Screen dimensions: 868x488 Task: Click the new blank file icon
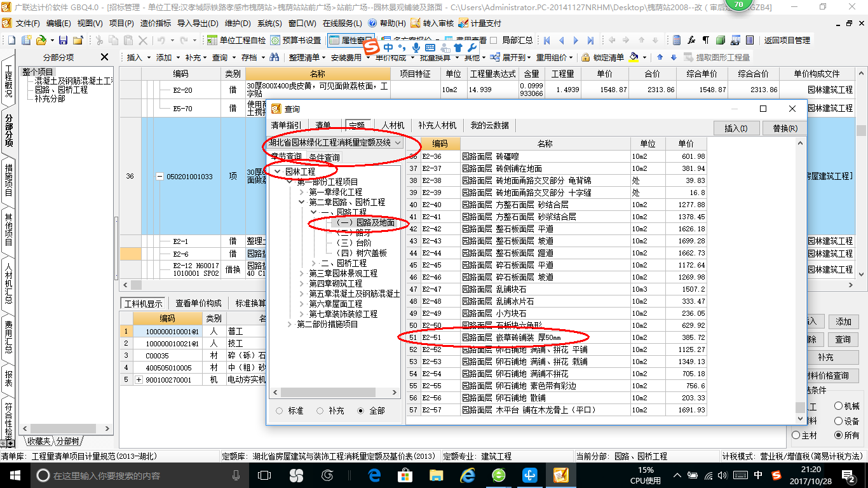pyautogui.click(x=11, y=40)
